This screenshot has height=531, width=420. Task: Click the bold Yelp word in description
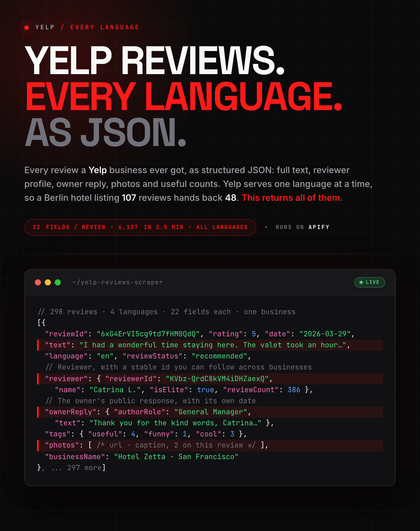point(98,170)
